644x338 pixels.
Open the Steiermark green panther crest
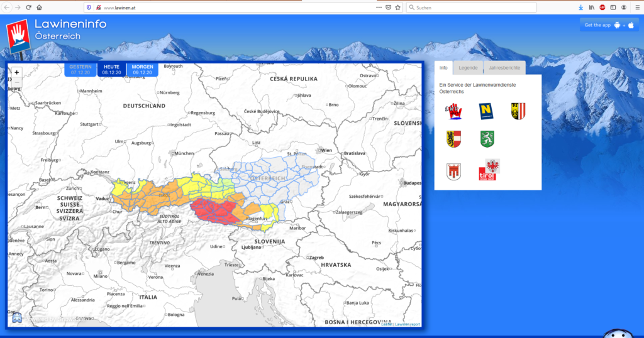pyautogui.click(x=487, y=139)
